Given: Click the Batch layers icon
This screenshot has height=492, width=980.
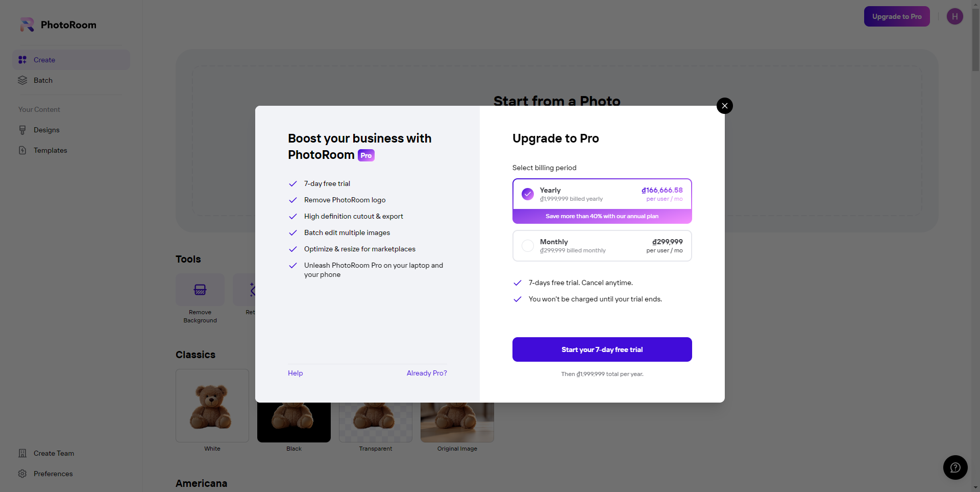Looking at the screenshot, I should (22, 80).
